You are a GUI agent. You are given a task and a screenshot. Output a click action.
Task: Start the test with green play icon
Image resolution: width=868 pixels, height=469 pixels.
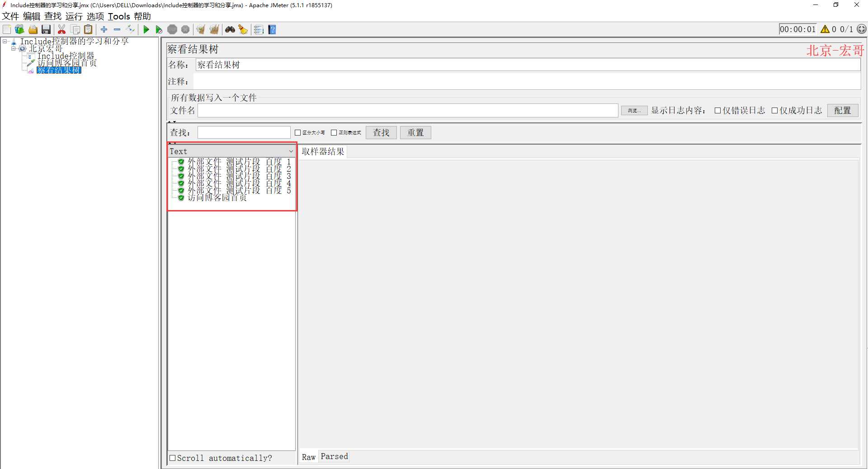click(146, 30)
